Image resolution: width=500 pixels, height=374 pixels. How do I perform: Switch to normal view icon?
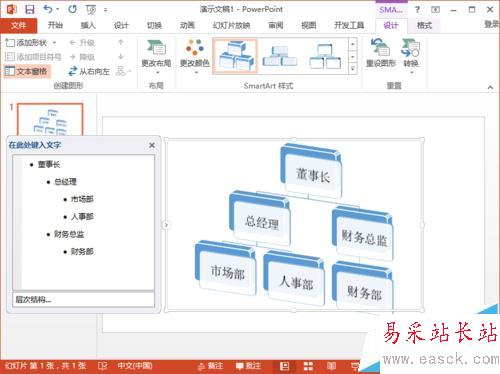[284, 366]
